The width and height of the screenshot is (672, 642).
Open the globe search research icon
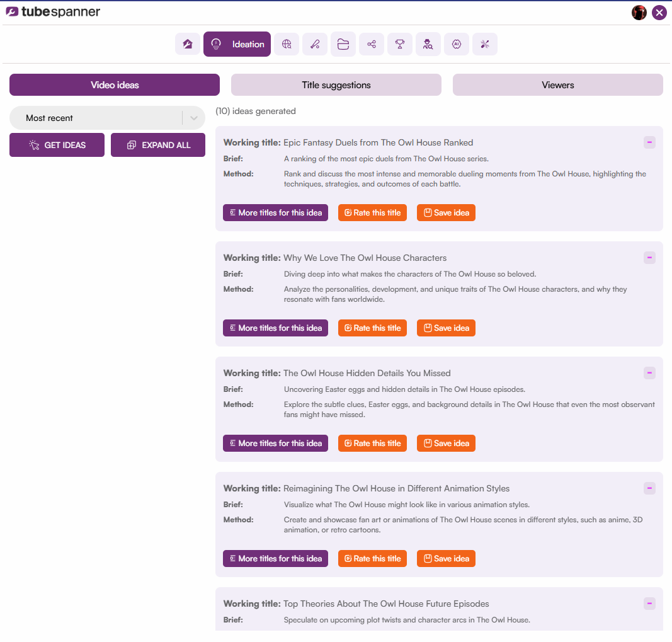coord(287,44)
